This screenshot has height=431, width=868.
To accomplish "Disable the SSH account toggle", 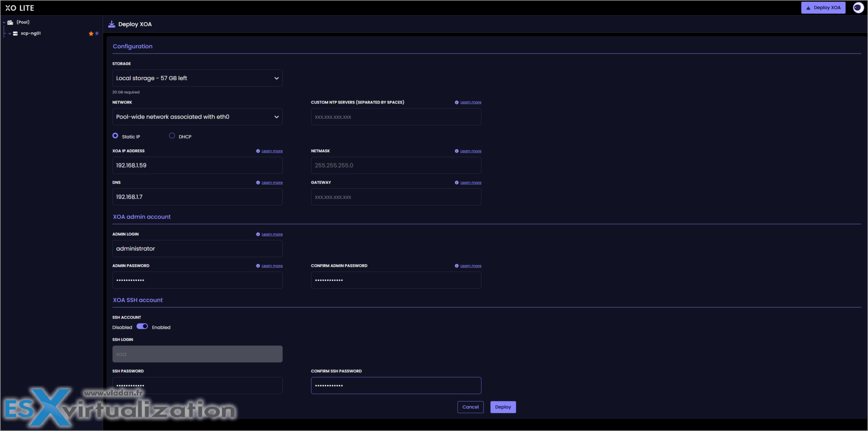I will pos(142,326).
